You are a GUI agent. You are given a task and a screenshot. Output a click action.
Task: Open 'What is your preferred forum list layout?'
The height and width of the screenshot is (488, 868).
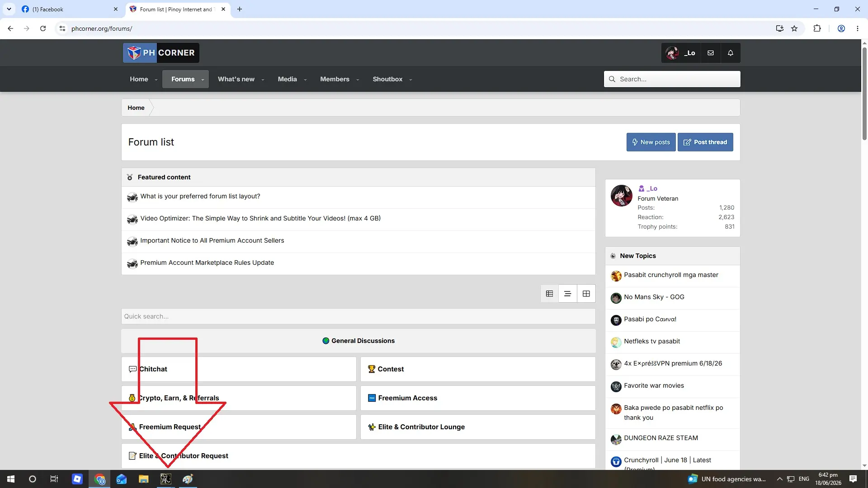pos(200,196)
